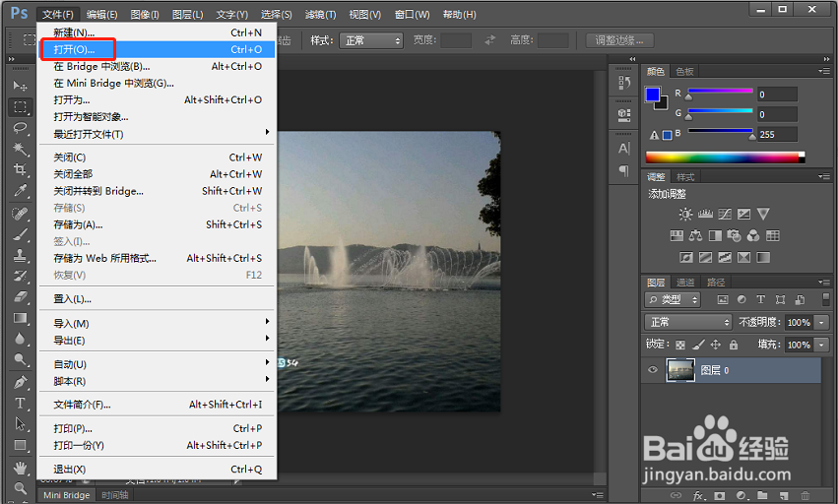
Task: Select the Move tool
Action: (21, 86)
